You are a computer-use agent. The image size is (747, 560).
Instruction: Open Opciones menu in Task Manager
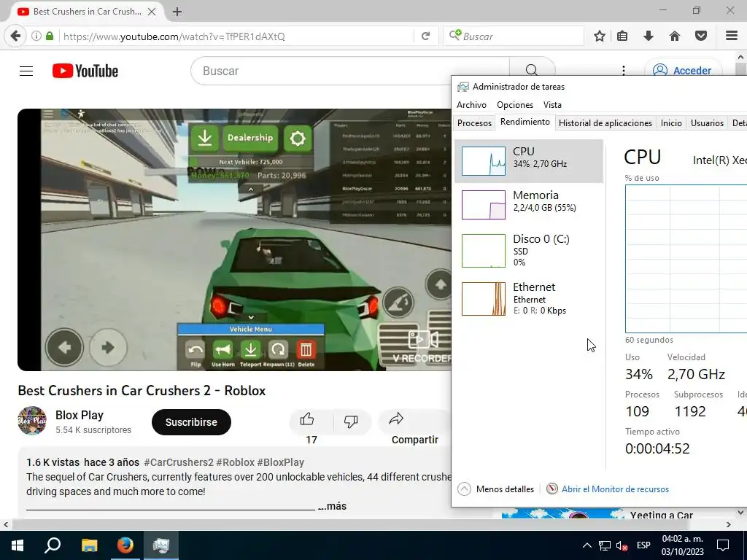point(515,105)
